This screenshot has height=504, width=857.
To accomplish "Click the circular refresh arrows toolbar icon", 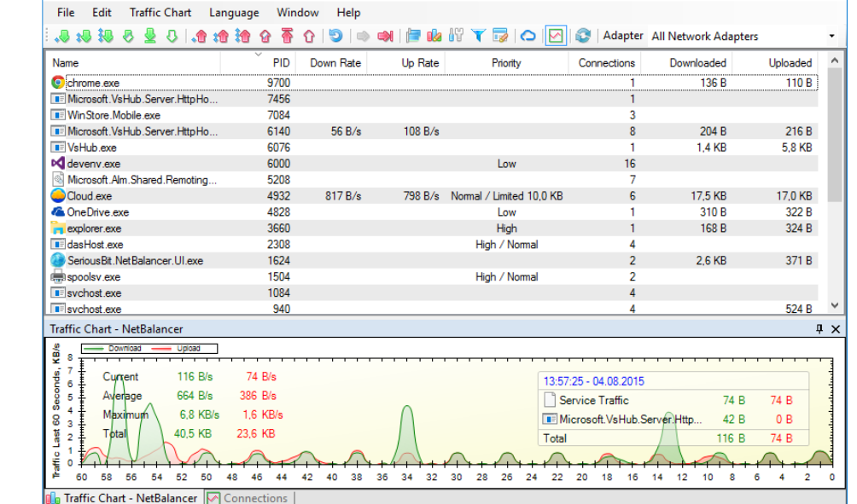I will (x=583, y=36).
